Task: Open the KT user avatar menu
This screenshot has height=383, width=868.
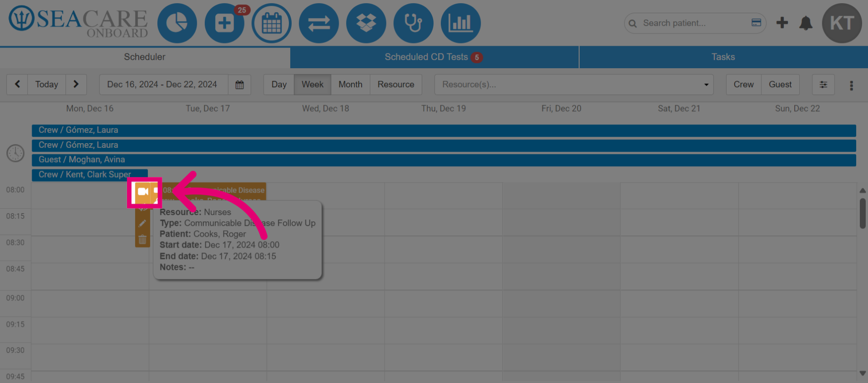Action: (842, 23)
